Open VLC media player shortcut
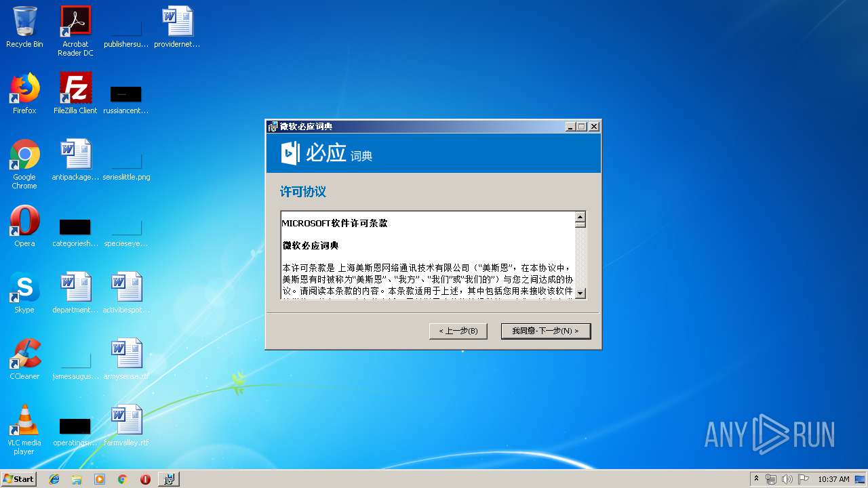Image resolution: width=868 pixels, height=488 pixels. [24, 430]
